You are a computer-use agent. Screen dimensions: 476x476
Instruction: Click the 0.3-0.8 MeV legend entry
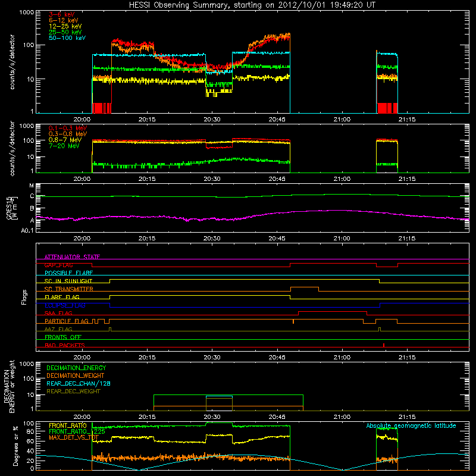(x=68, y=134)
